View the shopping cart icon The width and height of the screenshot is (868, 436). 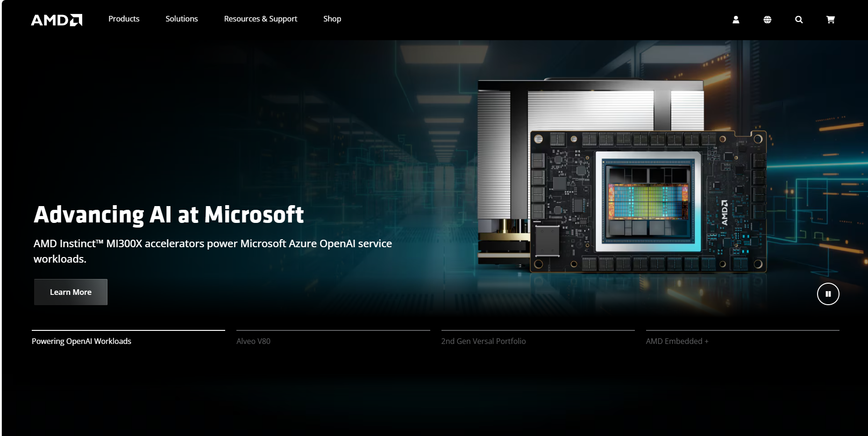tap(831, 20)
